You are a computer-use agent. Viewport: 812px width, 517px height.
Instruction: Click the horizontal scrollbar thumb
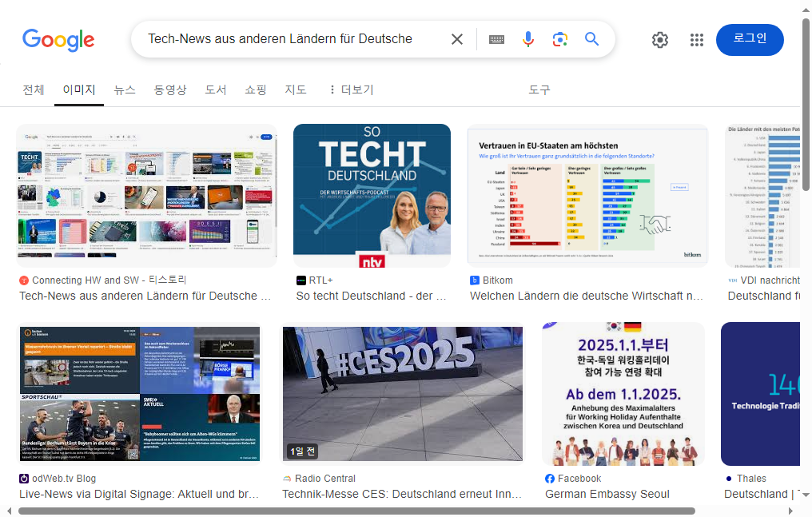[x=356, y=511]
